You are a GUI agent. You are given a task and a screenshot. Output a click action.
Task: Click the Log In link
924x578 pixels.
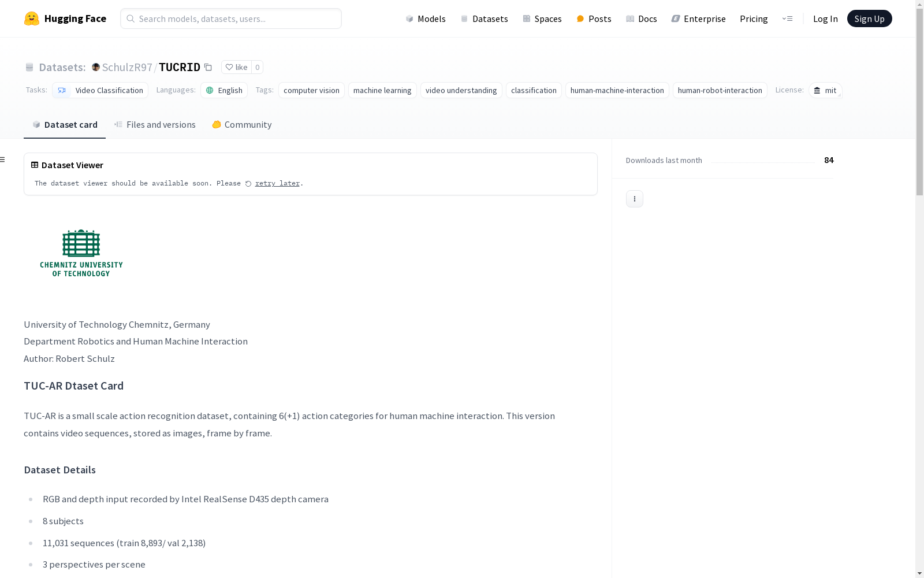coord(825,18)
